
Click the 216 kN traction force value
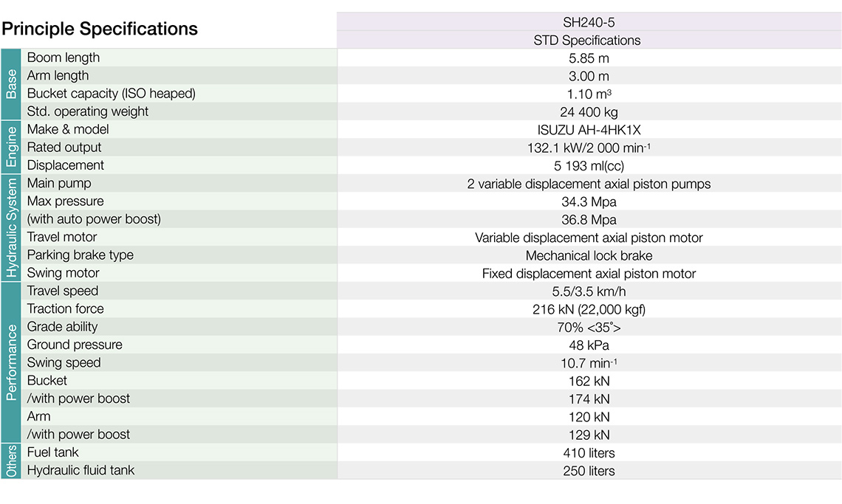pos(589,310)
